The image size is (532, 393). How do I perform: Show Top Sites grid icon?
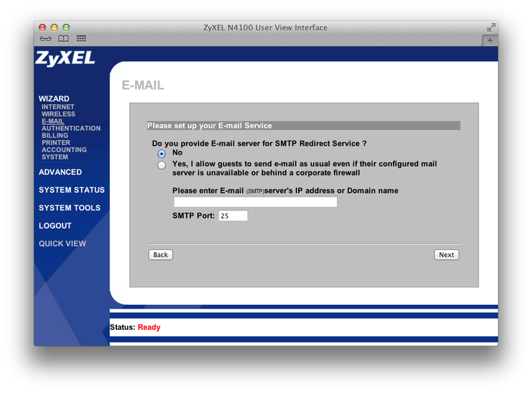(x=82, y=38)
